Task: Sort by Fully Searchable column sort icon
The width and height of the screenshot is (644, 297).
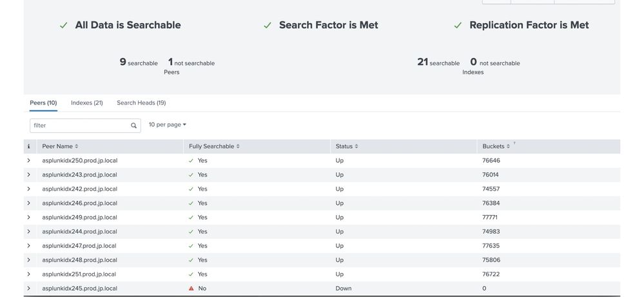Action: 238,147
